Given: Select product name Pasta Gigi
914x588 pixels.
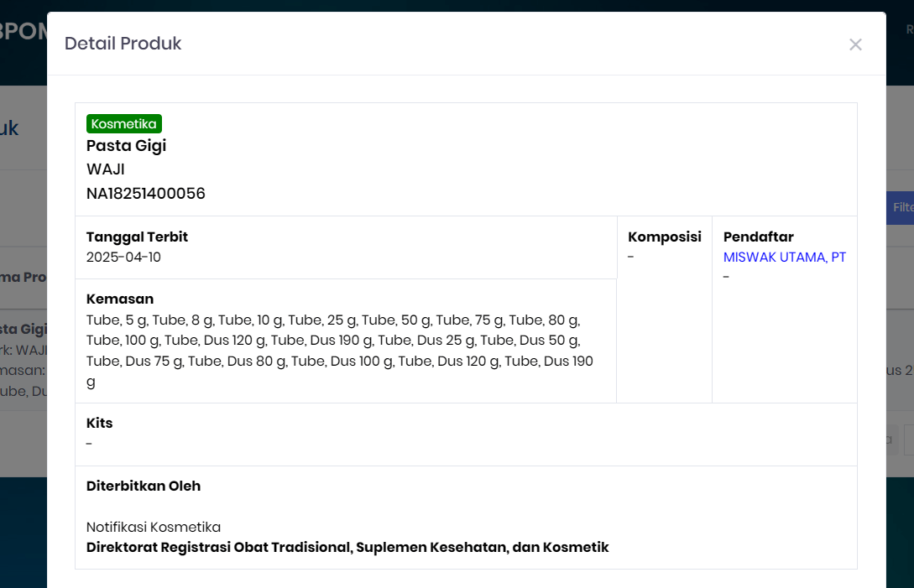Looking at the screenshot, I should coord(126,145).
